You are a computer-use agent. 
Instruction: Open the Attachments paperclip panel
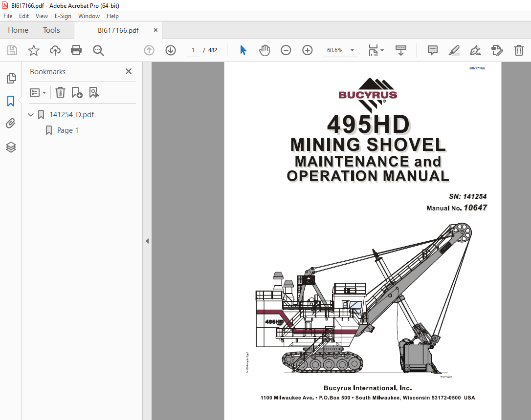tap(11, 124)
